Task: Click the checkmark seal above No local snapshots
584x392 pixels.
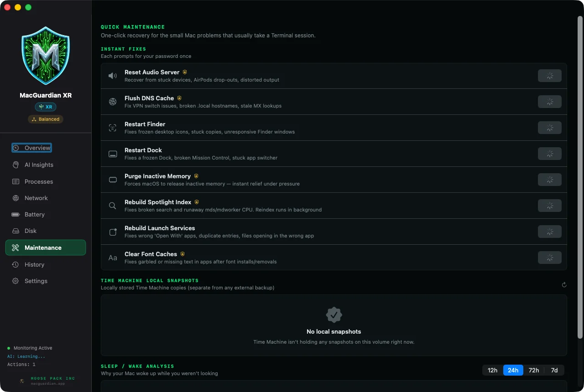Action: coord(334,315)
